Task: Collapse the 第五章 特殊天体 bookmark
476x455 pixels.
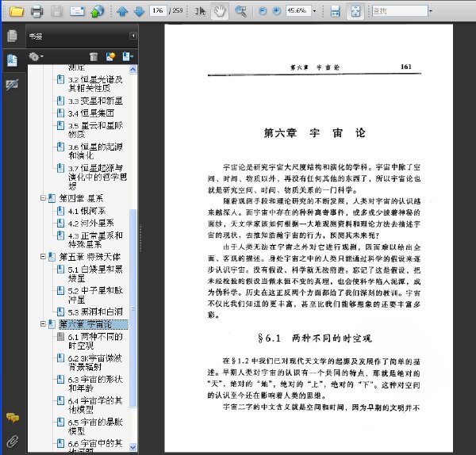Action: [x=43, y=257]
